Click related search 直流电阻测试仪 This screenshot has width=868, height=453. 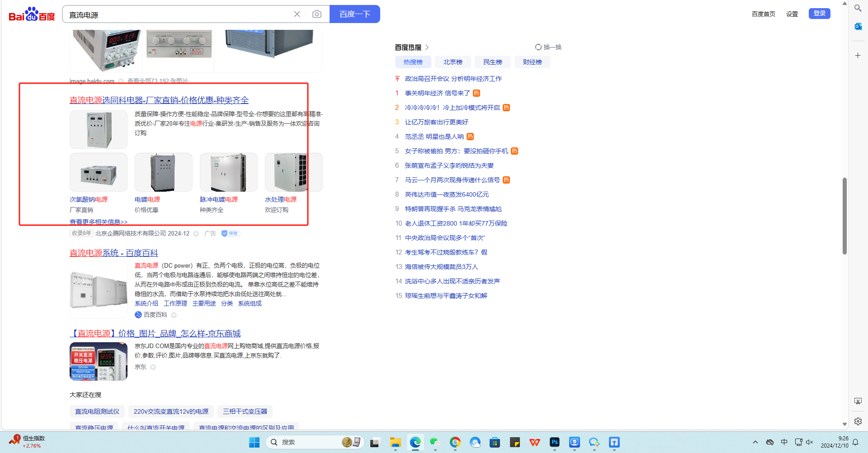click(97, 411)
